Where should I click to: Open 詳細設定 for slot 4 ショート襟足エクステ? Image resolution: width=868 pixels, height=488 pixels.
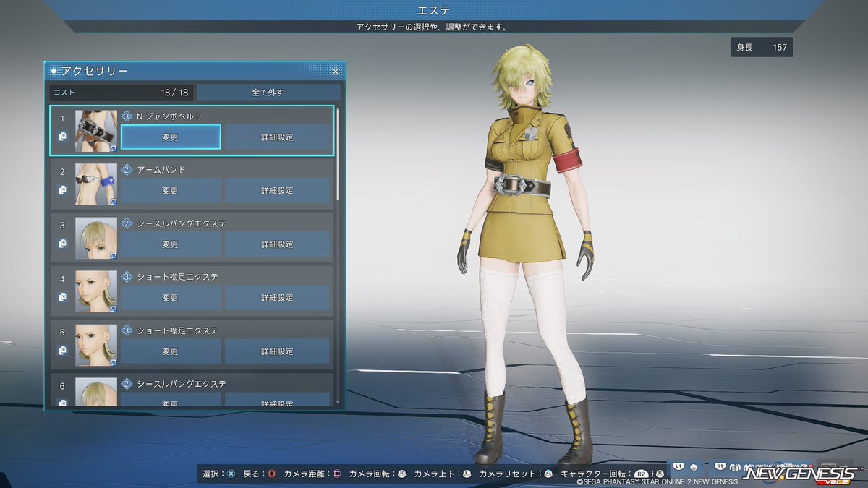tap(277, 298)
